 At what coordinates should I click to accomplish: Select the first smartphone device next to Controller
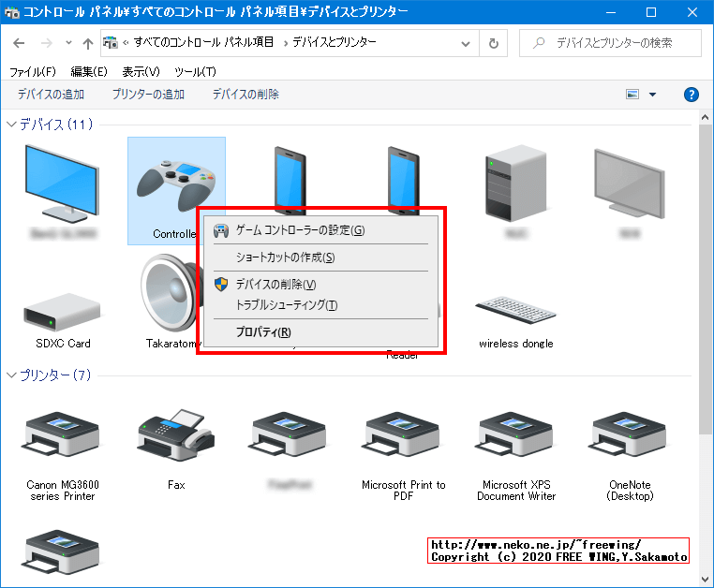coord(290,180)
